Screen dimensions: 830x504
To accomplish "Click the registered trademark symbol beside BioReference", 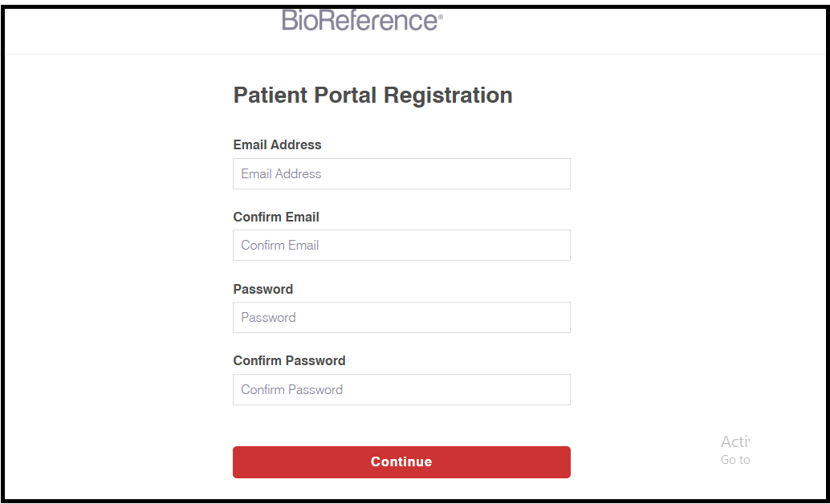I will click(440, 15).
